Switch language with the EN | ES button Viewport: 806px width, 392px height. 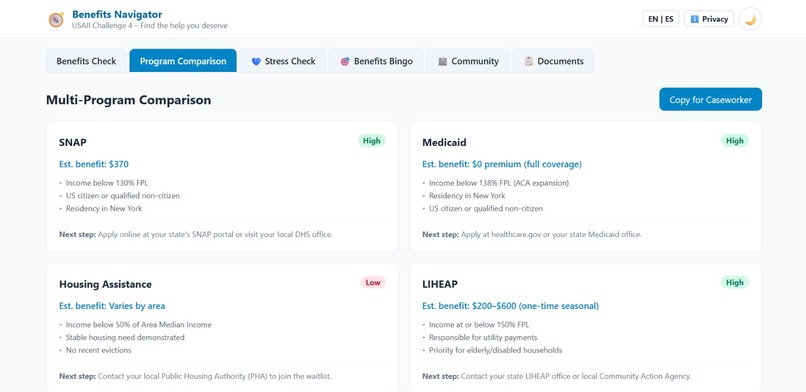click(661, 19)
